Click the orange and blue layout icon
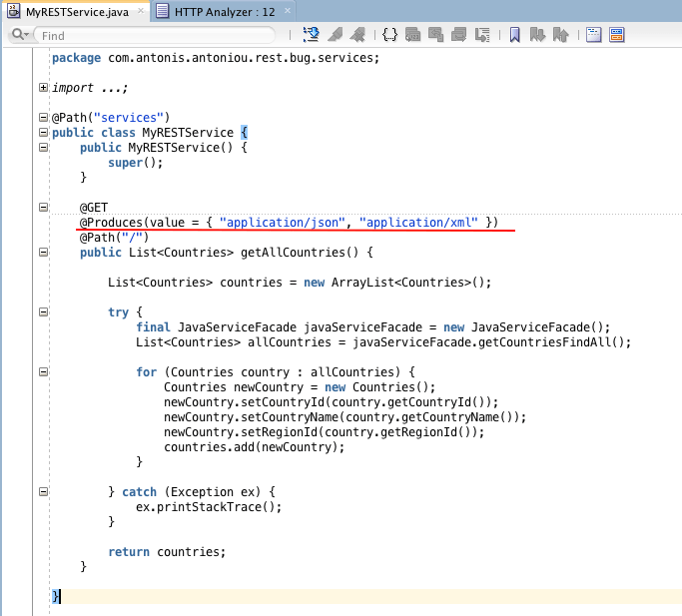 (x=617, y=34)
